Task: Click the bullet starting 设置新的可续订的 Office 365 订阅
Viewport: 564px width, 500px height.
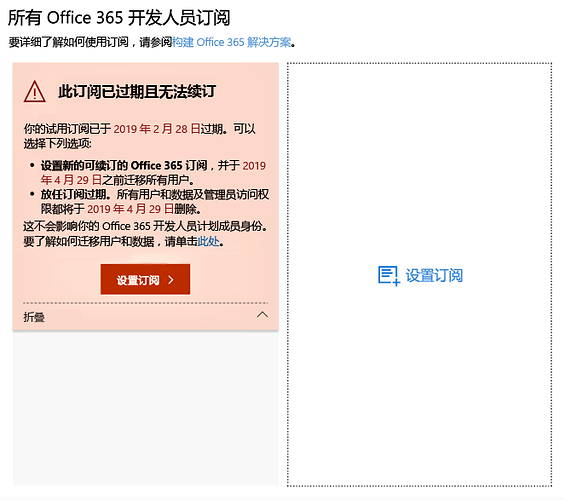Action: pos(153,173)
